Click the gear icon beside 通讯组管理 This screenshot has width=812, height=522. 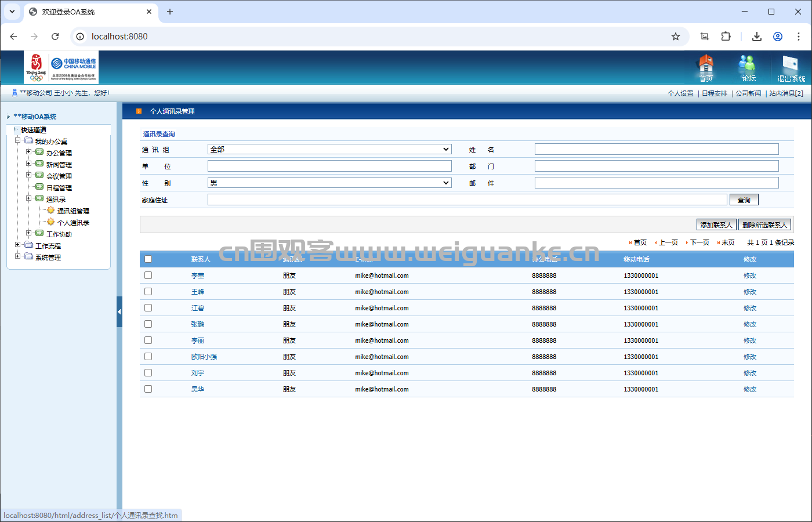click(51, 210)
